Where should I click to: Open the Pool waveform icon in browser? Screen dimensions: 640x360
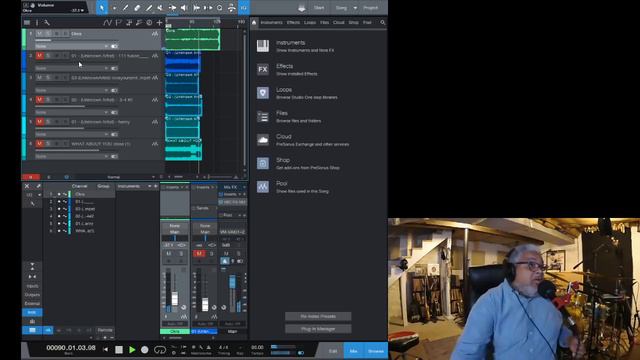coord(263,187)
